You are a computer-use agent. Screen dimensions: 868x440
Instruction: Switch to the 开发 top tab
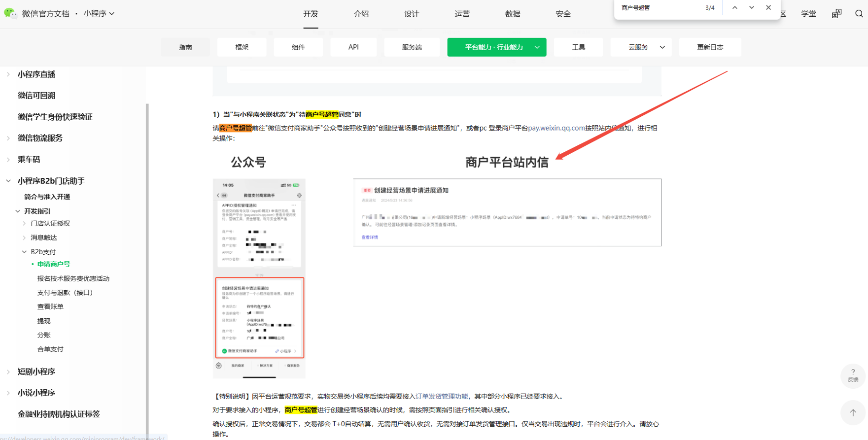pos(311,14)
